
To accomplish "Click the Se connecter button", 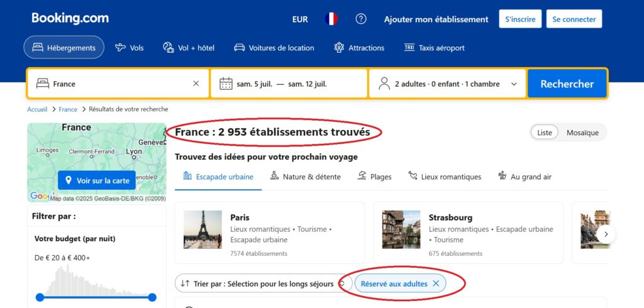I will (574, 19).
